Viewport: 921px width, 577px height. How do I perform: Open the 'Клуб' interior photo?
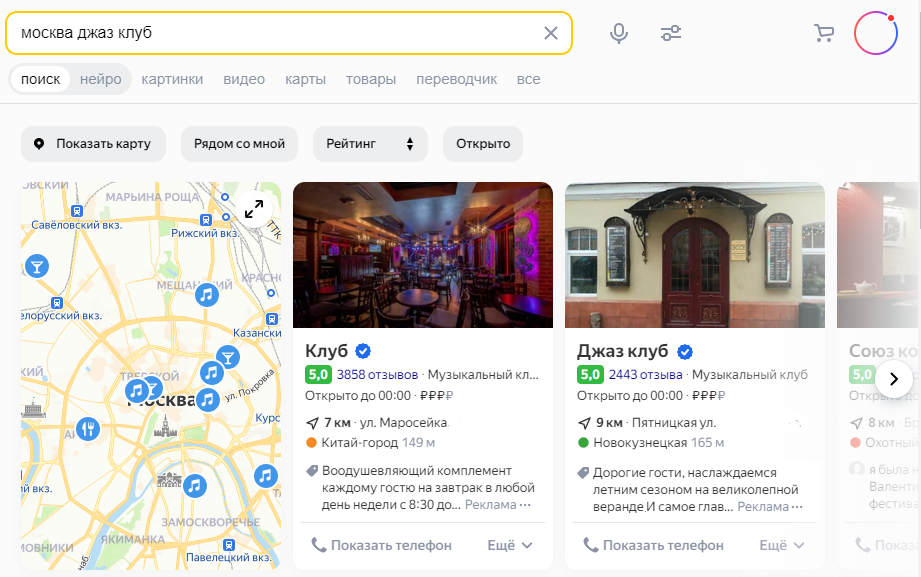point(423,255)
